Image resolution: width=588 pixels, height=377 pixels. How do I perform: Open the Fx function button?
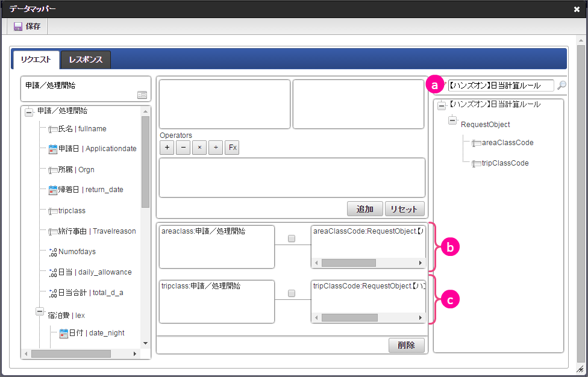click(x=232, y=148)
